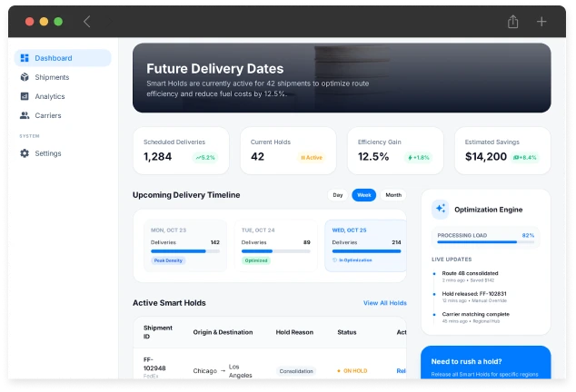Image resolution: width=576 pixels, height=392 pixels.
Task: Click the Efficiency Gain value 12.5%
Action: tap(373, 157)
